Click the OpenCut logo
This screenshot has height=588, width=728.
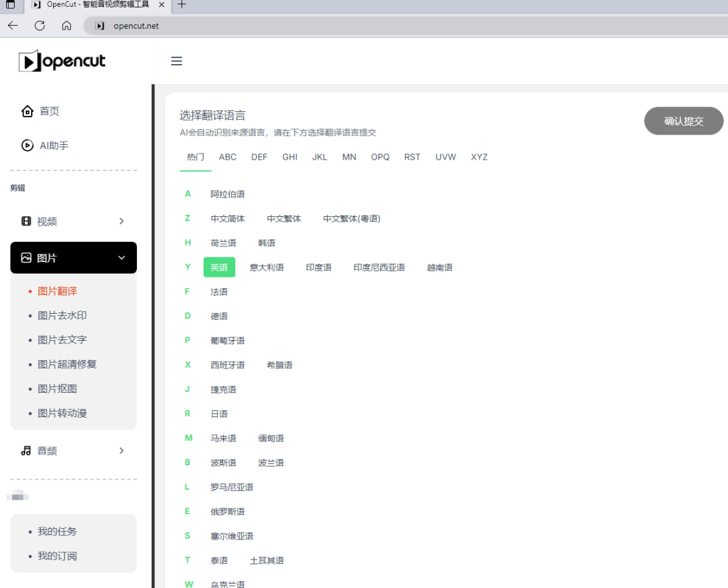pos(62,61)
